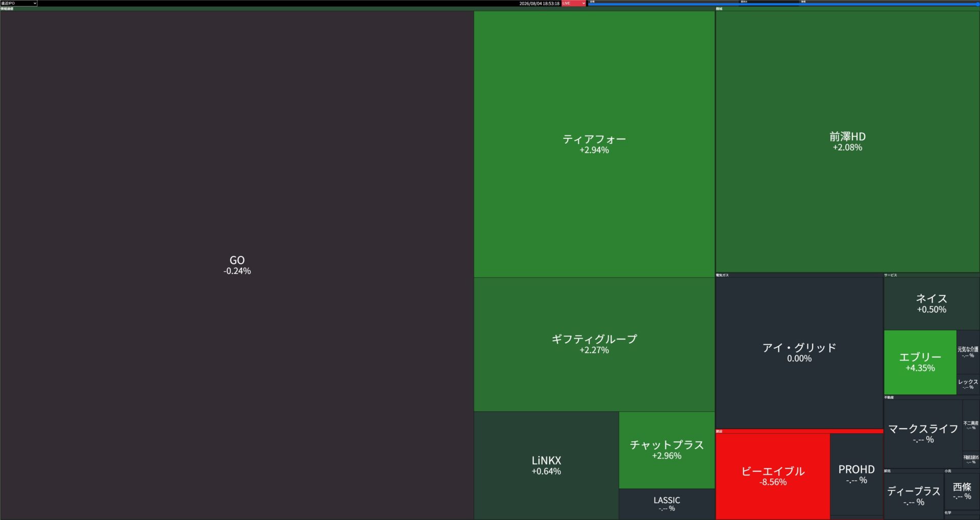Click the ギフティグループ tile
Viewport: 980px width, 520px height.
click(x=594, y=344)
